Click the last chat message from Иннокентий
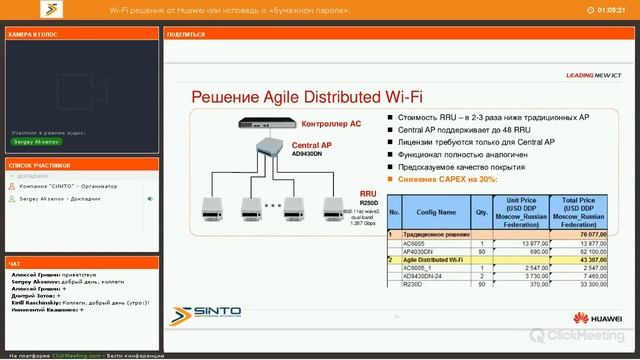 tap(47, 310)
